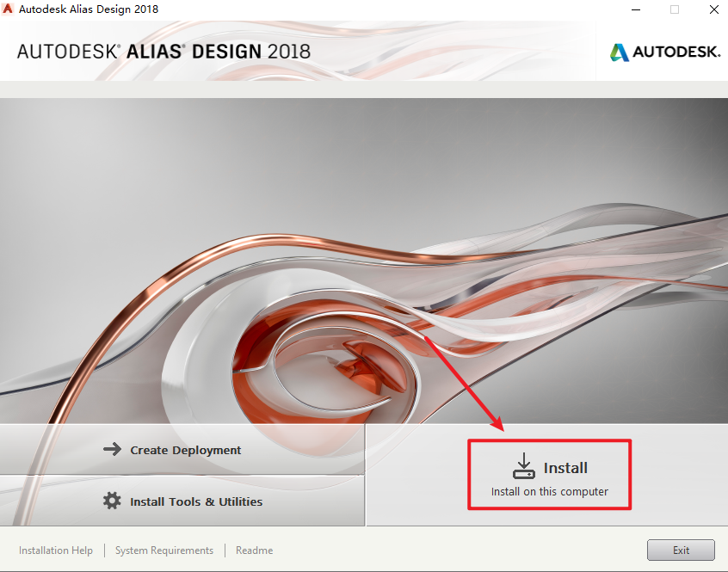Minimize the installer window
728x572 pixels.
tap(636, 9)
